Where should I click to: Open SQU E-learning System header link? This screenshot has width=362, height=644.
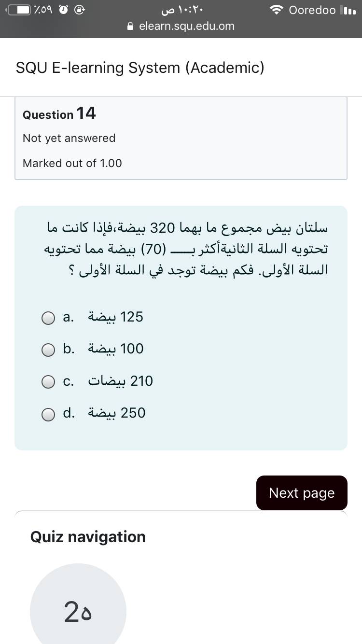pos(140,68)
